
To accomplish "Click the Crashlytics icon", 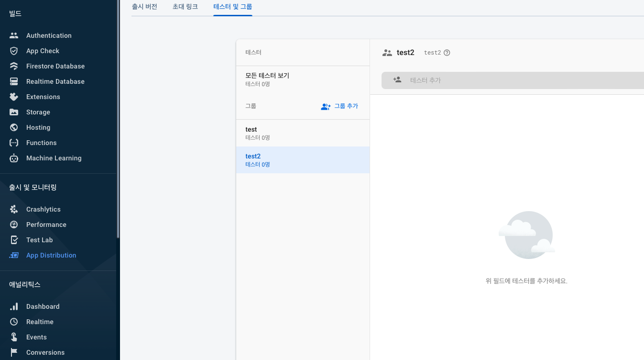I will click(14, 209).
